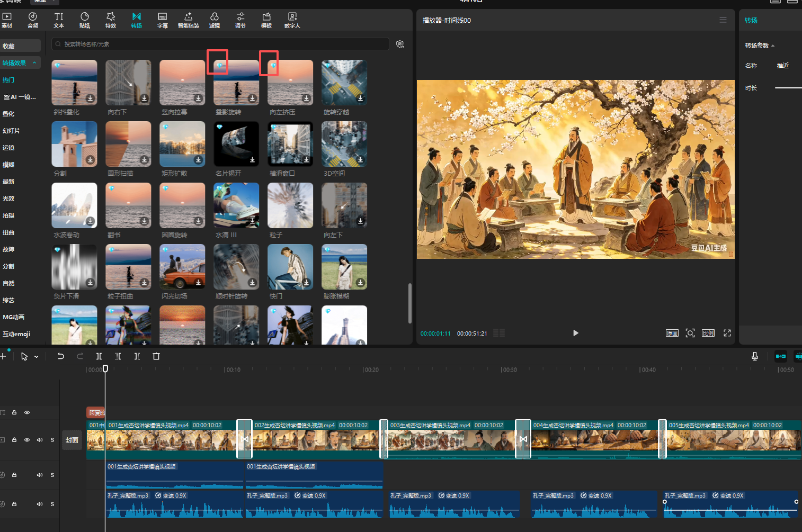The height and width of the screenshot is (532, 802).
Task: Select the MG动画 category
Action: click(x=14, y=317)
